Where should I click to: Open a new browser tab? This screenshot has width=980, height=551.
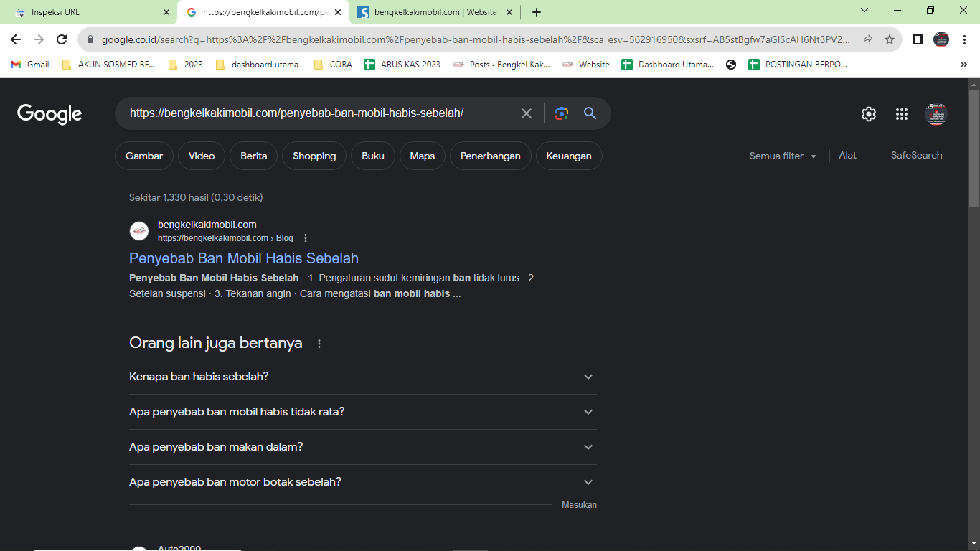pos(537,12)
